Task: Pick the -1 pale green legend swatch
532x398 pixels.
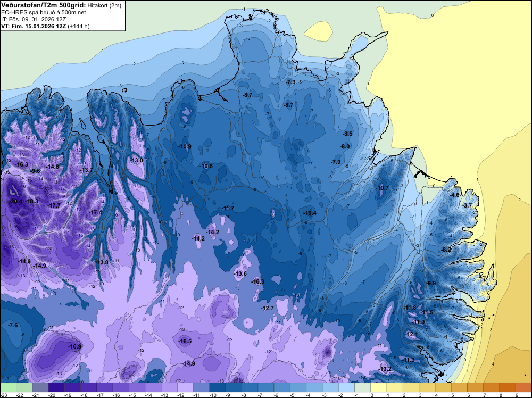Action: (x=363, y=387)
